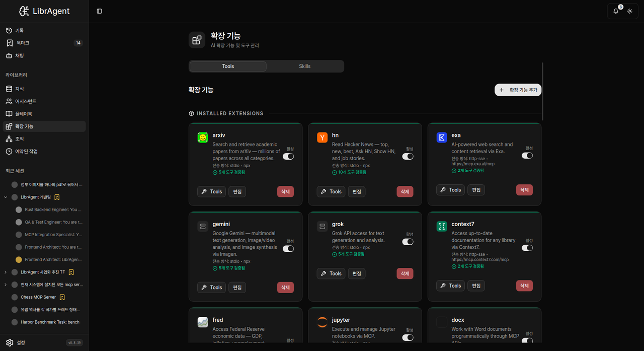Viewport: 644px width, 351px height.
Task: Select 확장 기능 in sidebar
Action: pyautogui.click(x=44, y=126)
